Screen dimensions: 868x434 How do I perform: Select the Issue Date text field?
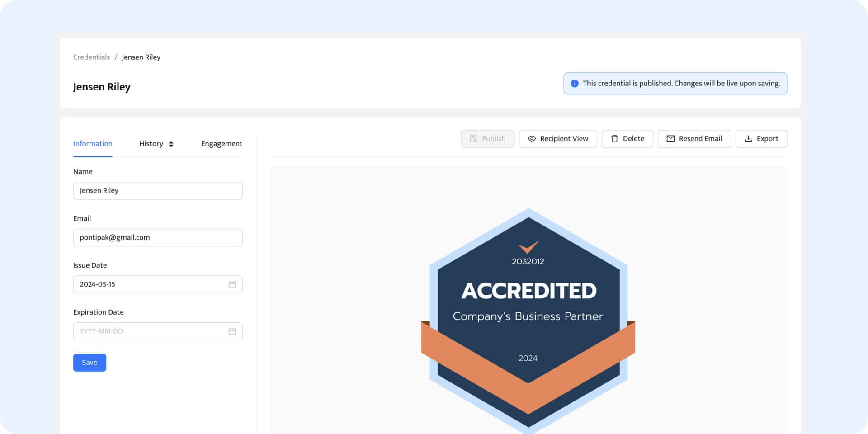[x=149, y=284]
